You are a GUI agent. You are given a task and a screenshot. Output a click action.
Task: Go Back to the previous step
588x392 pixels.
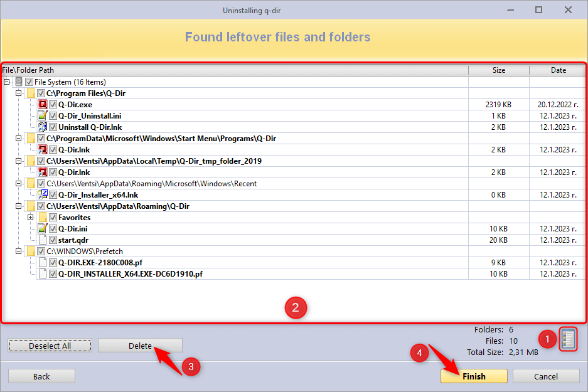(41, 376)
